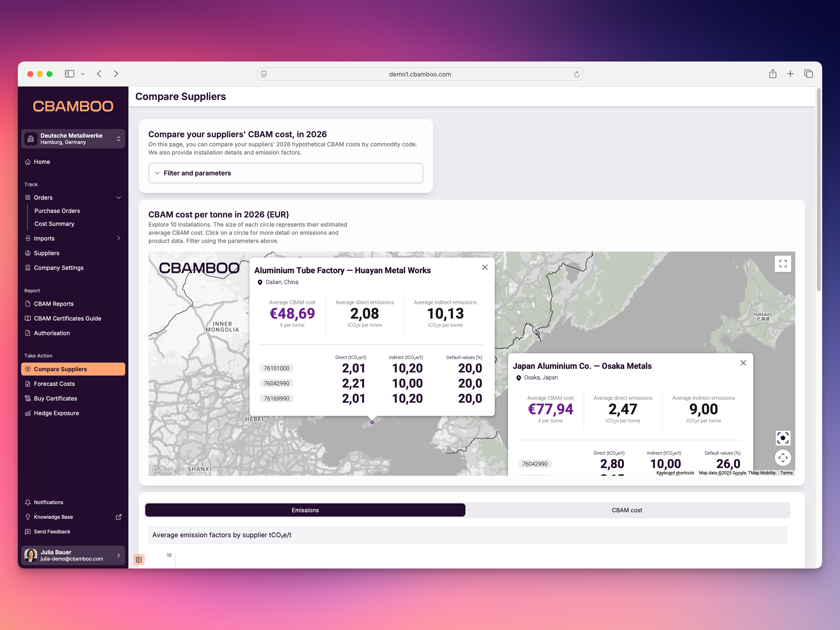Click the purple Dalian marker on map
This screenshot has width=840, height=630.
coord(372,422)
